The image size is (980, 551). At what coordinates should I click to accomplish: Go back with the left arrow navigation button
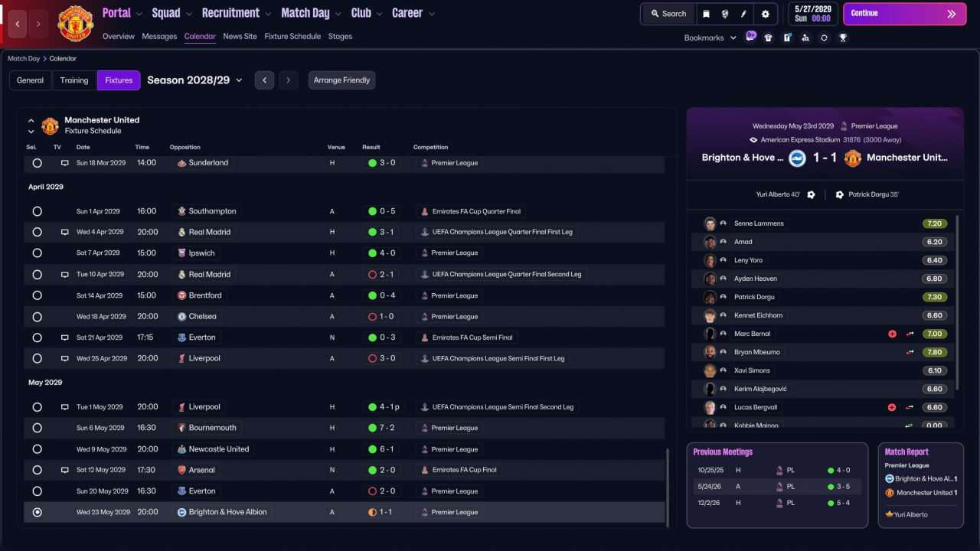pyautogui.click(x=18, y=24)
